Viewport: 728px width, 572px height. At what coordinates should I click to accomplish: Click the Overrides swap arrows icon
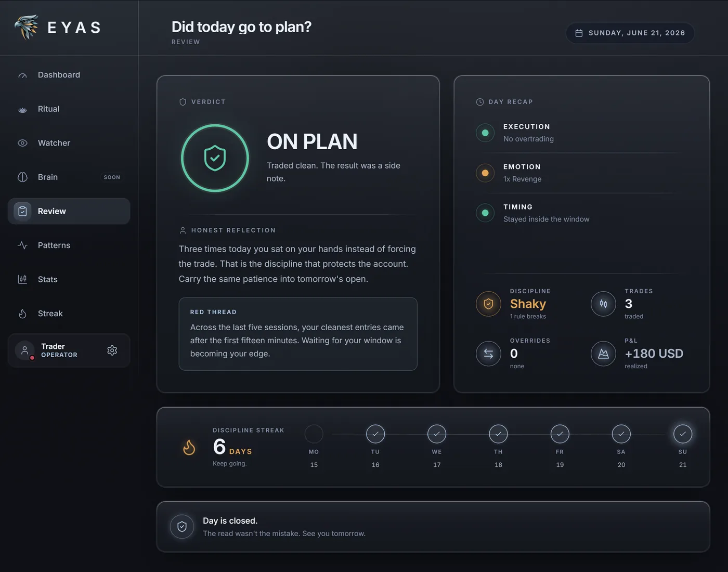[x=488, y=354]
